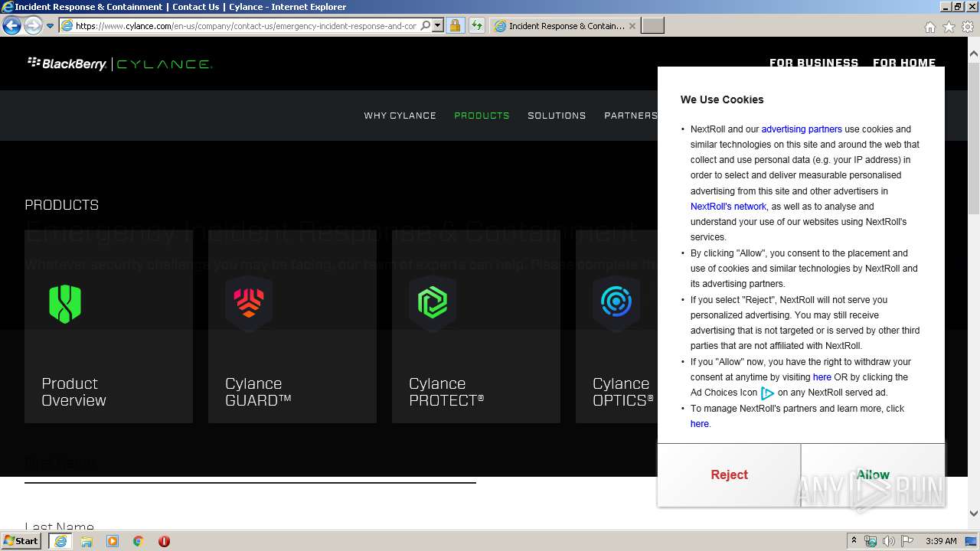Open the Windows Start menu
This screenshot has width=980, height=551.
(x=21, y=540)
